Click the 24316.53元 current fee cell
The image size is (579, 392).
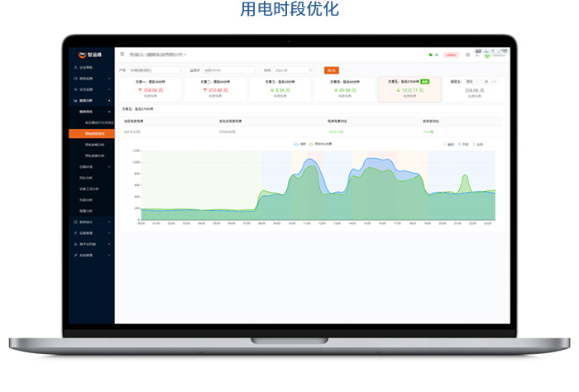(x=132, y=131)
